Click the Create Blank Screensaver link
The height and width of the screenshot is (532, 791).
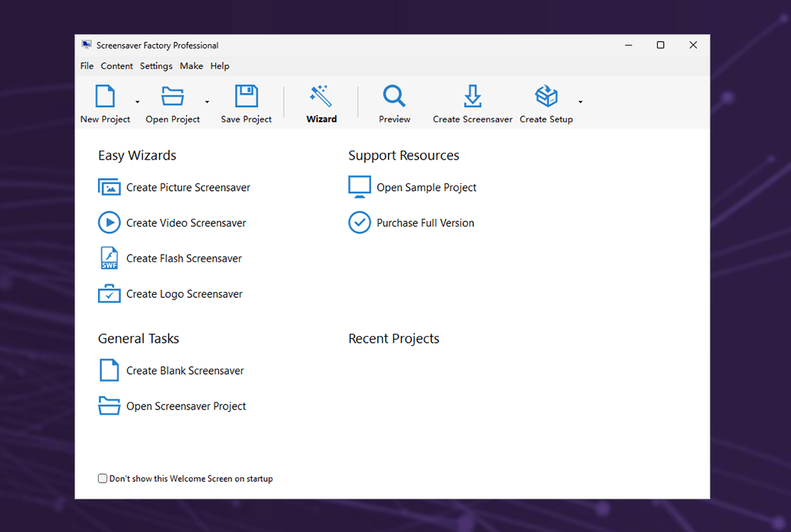[185, 371]
